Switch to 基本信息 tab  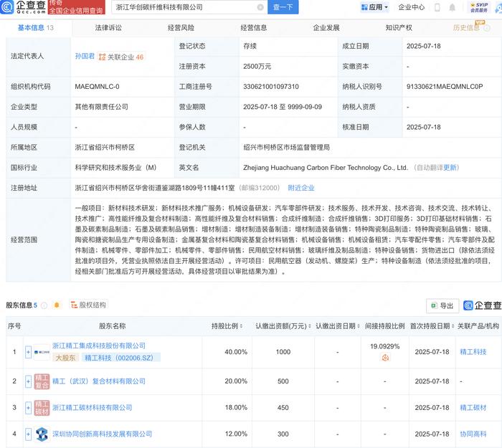35,28
